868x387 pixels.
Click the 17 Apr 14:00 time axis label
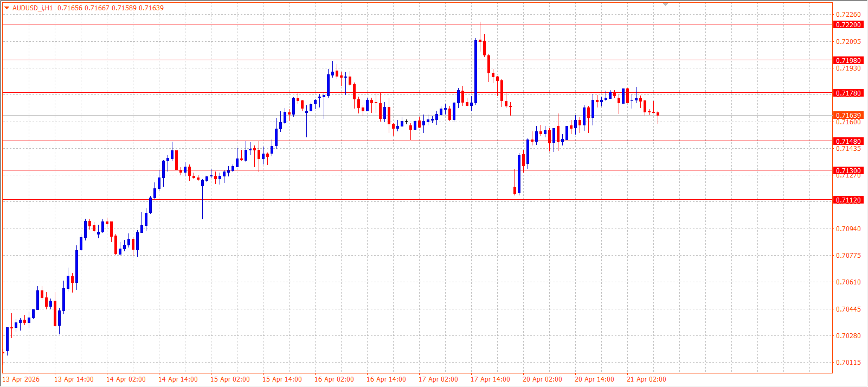490,379
